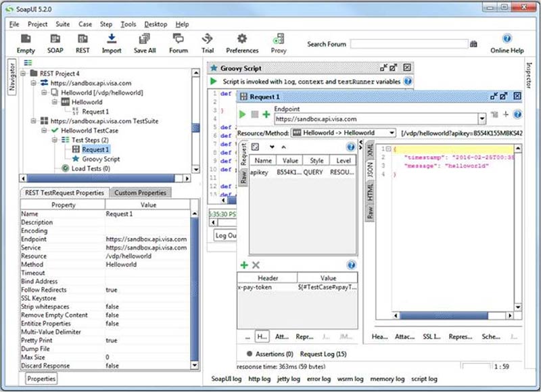Viewport: 541px width, 392px height.
Task: Remove header with the X icon
Action: 256,265
